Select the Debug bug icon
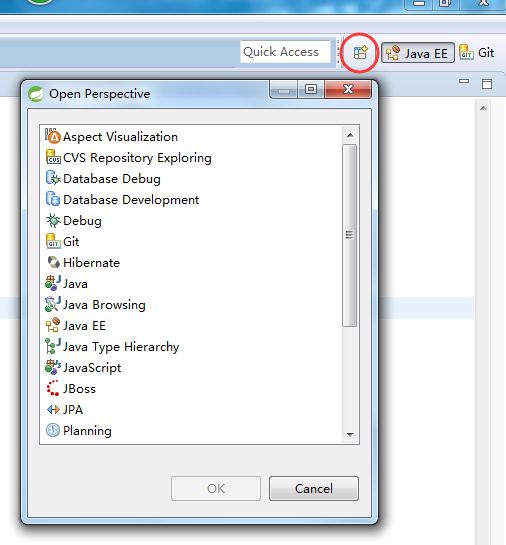Screen dimensions: 506x545 (53, 220)
